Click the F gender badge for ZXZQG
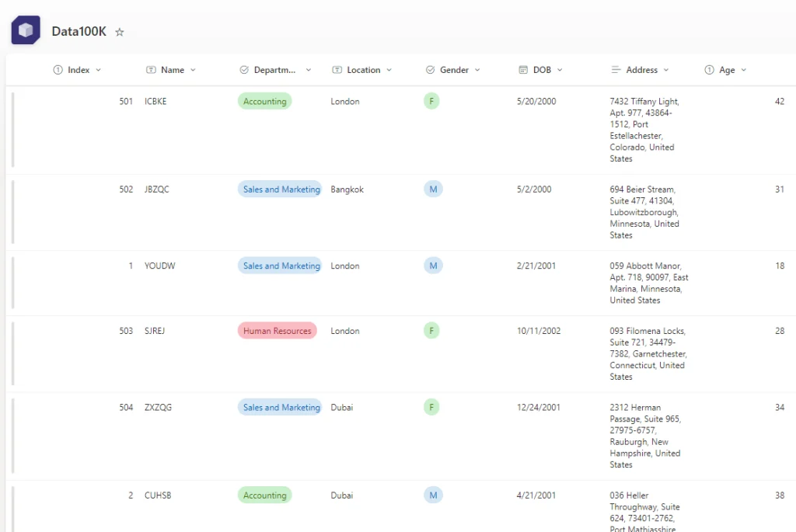Screen dimensions: 796x532 coord(431,407)
